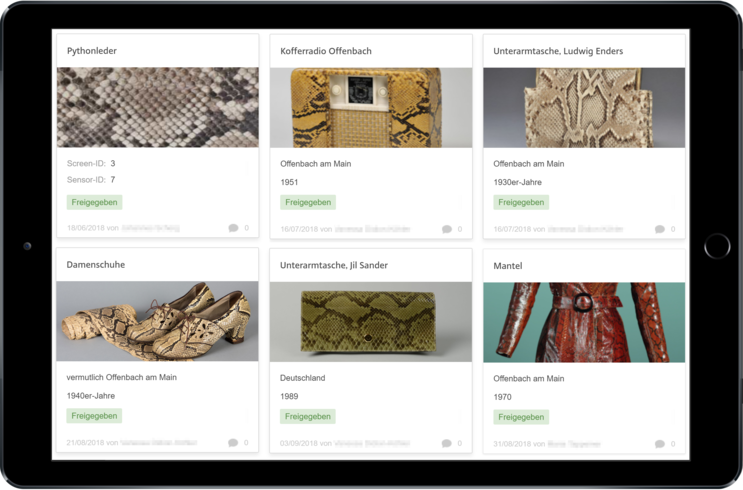Click the comment icon on Pythonleder card
743x490 pixels.
tap(233, 228)
